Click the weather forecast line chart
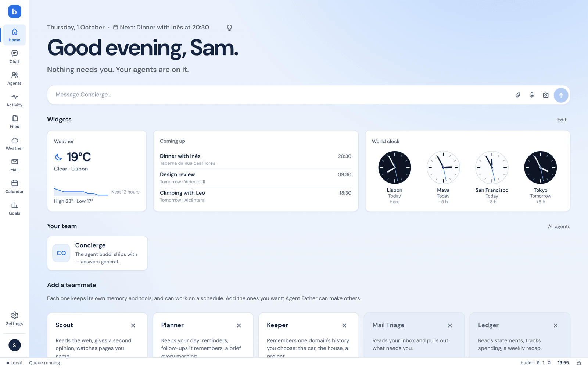 pos(81,192)
